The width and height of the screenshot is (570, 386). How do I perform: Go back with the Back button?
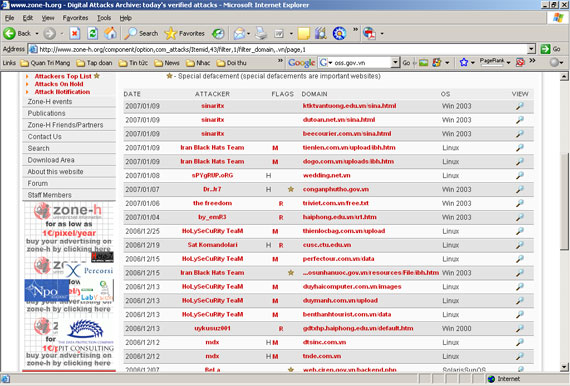point(17,33)
